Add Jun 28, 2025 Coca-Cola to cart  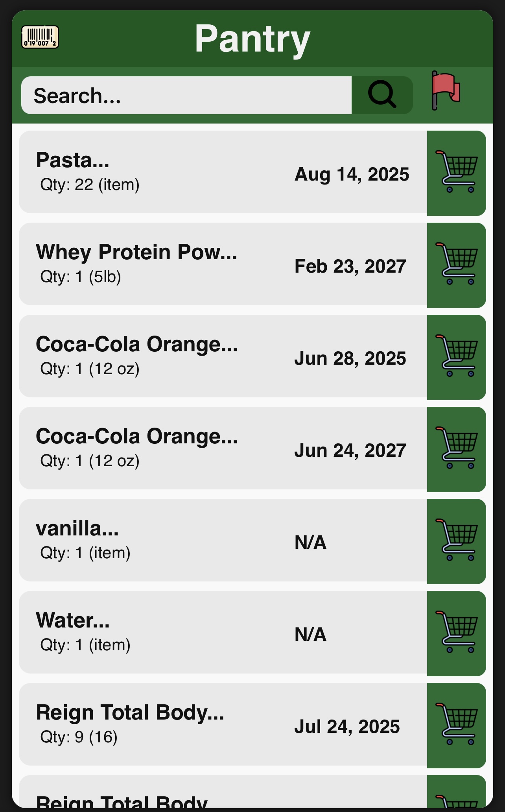pyautogui.click(x=456, y=357)
